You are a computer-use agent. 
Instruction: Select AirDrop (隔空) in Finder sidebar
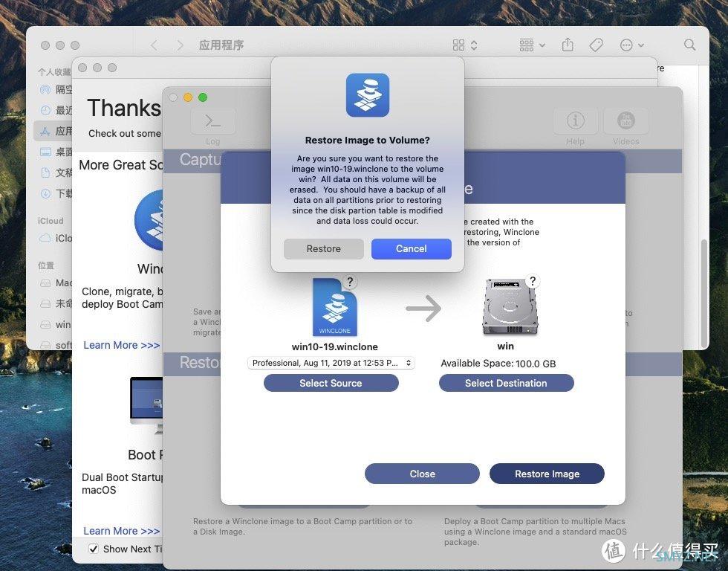[x=56, y=89]
